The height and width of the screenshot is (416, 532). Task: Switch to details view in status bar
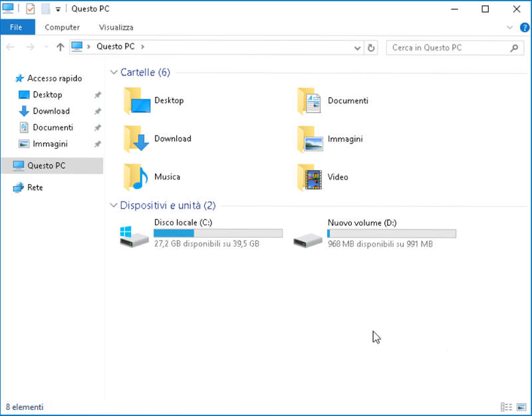click(506, 407)
